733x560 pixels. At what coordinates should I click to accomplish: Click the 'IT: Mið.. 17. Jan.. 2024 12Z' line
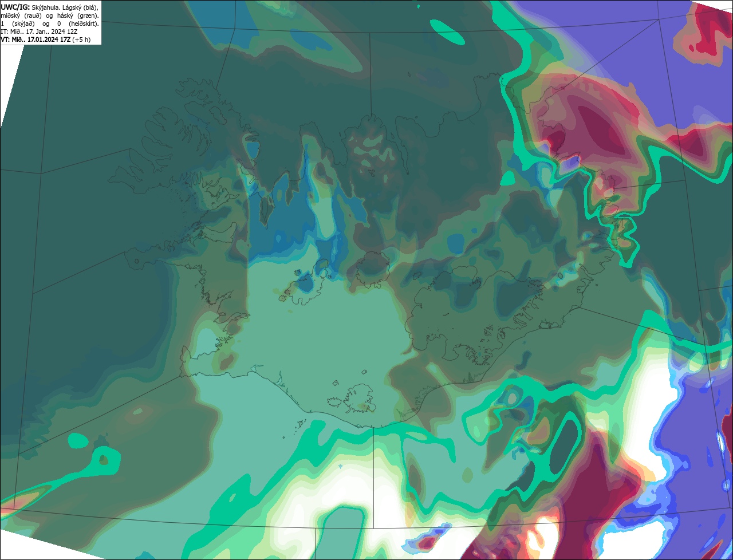point(39,31)
